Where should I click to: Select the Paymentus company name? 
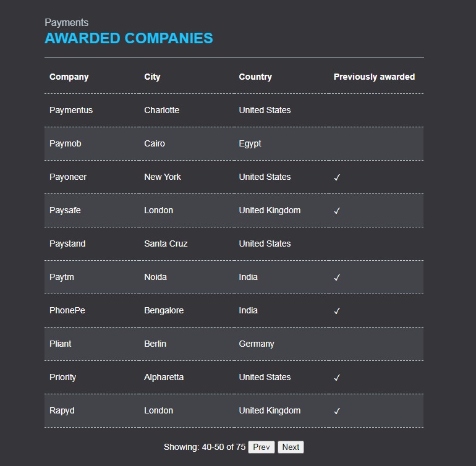pyautogui.click(x=71, y=110)
